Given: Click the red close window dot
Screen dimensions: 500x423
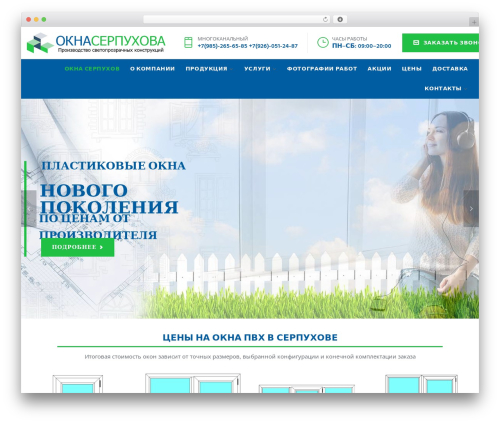Looking at the screenshot, I should 29,20.
